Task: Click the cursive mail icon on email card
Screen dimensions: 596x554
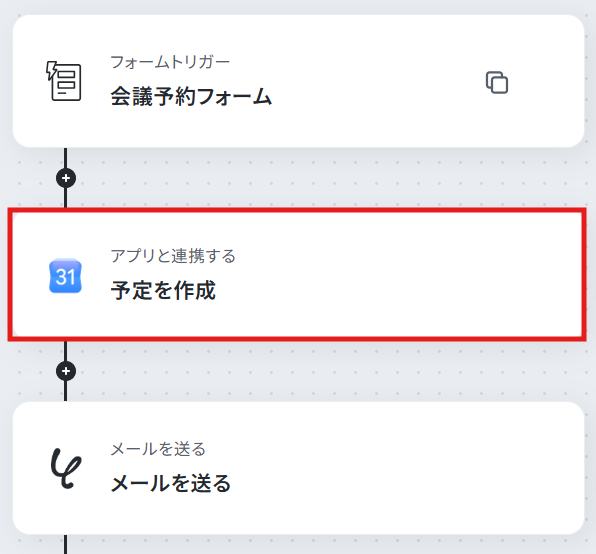Action: (66, 468)
